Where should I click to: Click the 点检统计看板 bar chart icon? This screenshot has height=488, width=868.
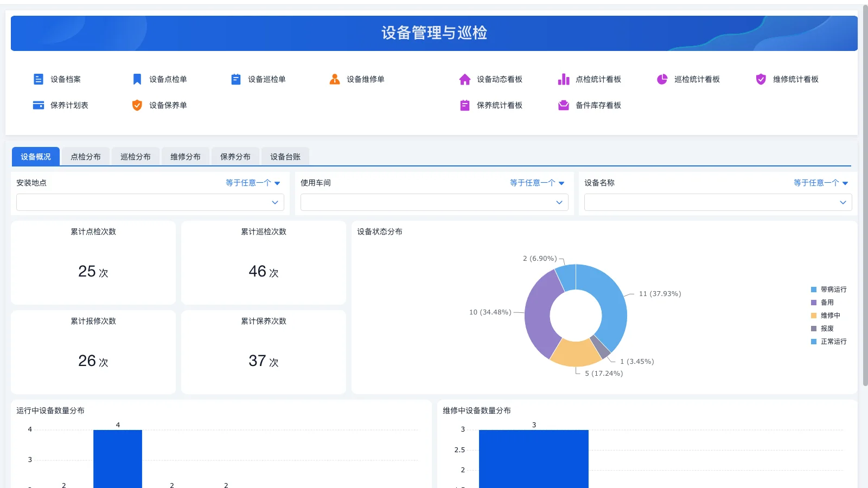(x=564, y=79)
